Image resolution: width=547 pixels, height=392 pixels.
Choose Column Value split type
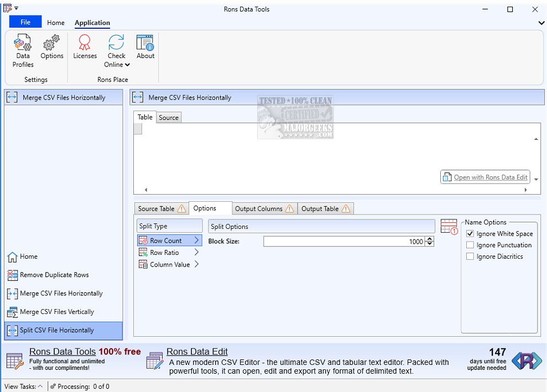point(170,264)
